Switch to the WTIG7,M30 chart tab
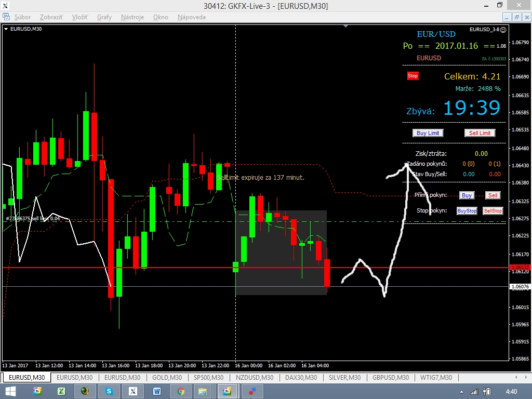The width and height of the screenshot is (532, 399). 436,377
